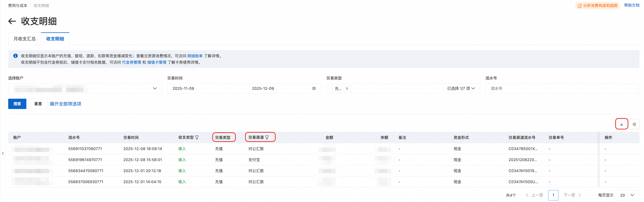Viewport: 644px width, 202px height.
Task: Click the blue 搜索 button
Action: [x=17, y=104]
